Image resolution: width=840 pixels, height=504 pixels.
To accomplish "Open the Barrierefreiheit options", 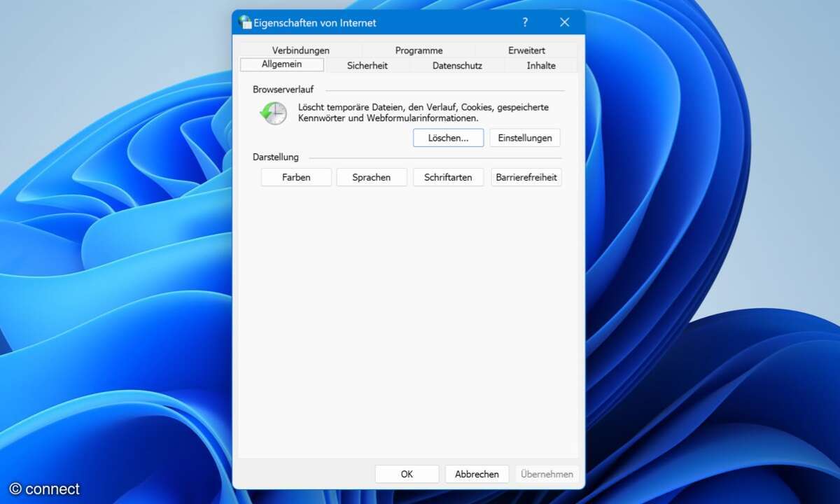I will 526,177.
